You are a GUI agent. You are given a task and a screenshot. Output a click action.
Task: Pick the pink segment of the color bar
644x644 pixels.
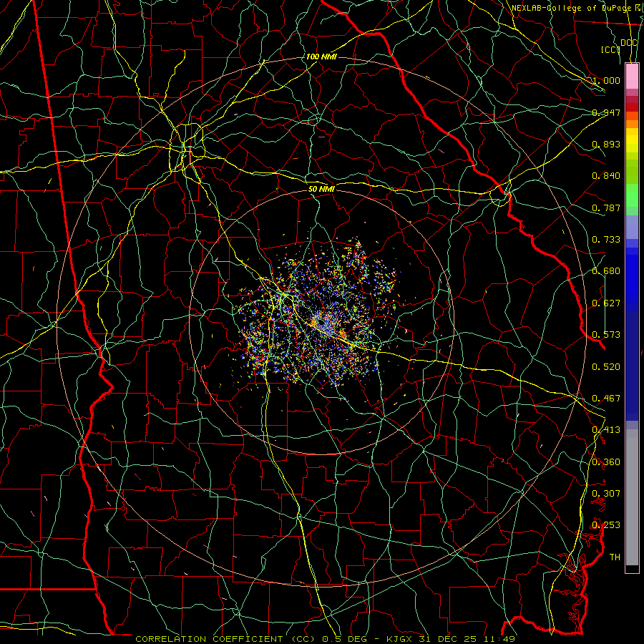[632, 76]
